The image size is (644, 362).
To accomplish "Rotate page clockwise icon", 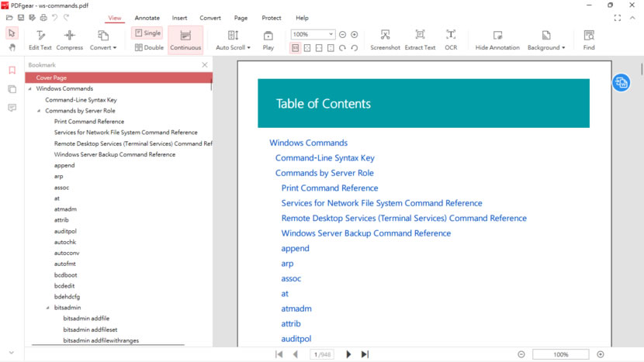I will click(342, 48).
